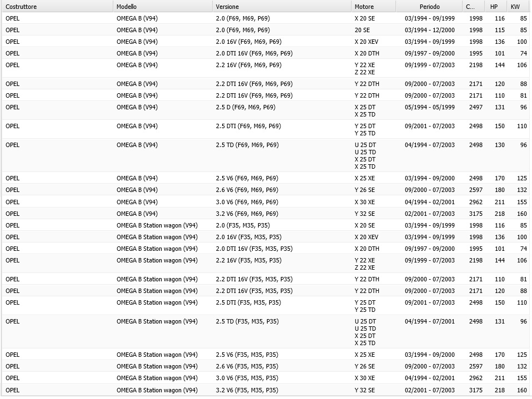Viewport: 532px width, 399px height.
Task: Select version '3.0 V6 (F35, M35, P35)'
Action: click(247, 378)
